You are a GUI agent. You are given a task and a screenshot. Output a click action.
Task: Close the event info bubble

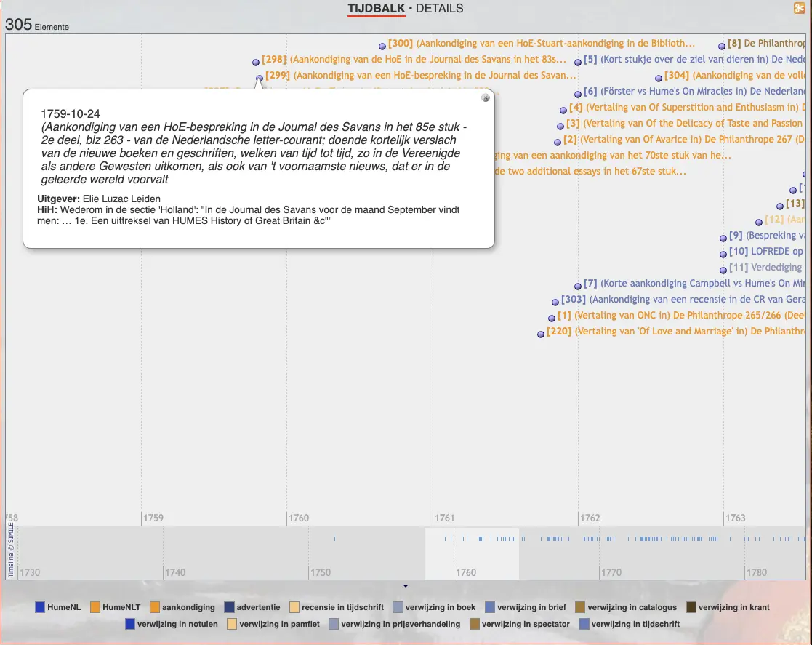coord(486,97)
